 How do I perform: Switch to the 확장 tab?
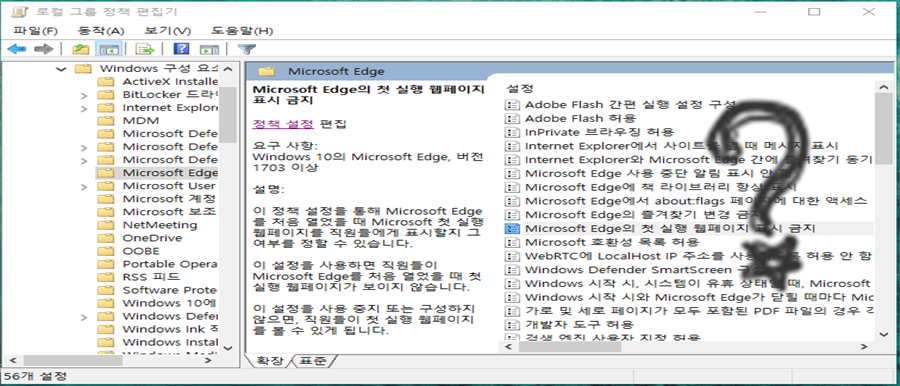click(x=269, y=361)
